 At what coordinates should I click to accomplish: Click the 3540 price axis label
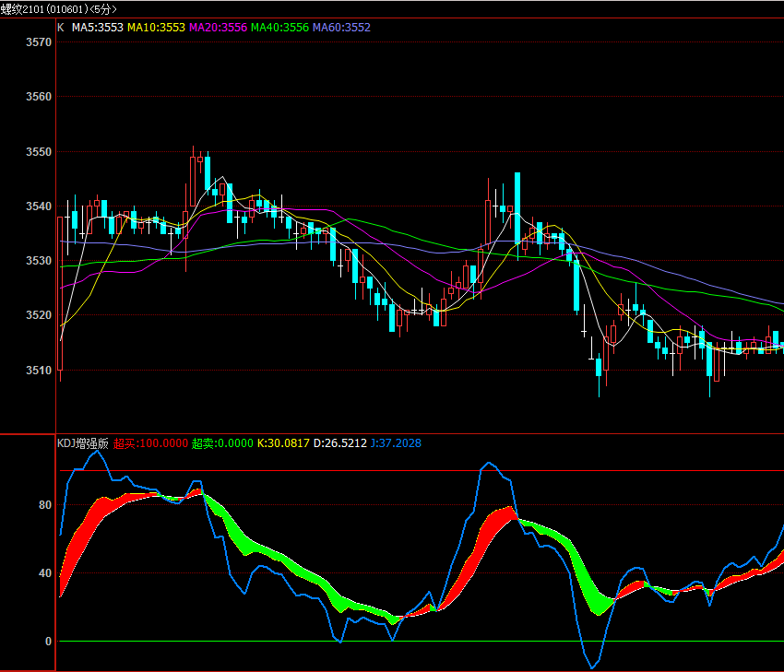[39, 206]
